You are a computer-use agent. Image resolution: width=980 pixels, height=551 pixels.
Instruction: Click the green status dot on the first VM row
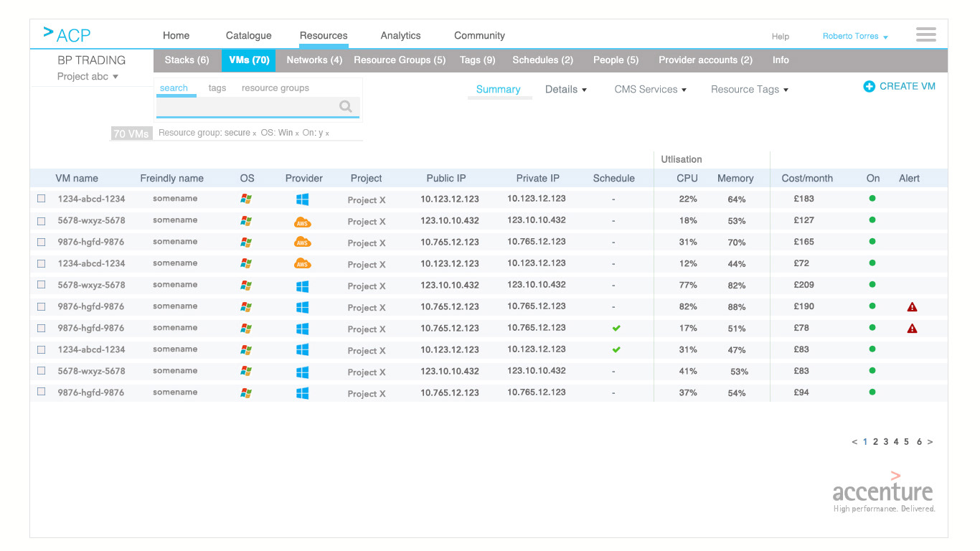[x=872, y=199]
